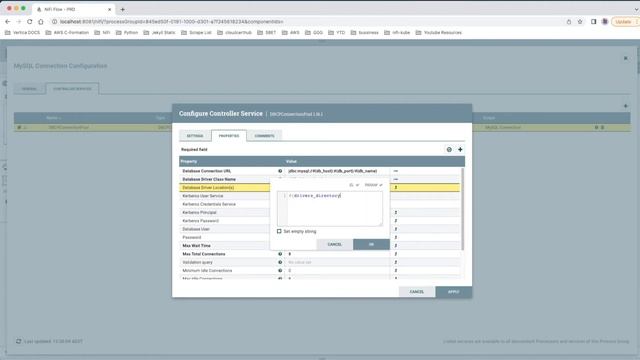Close the NiFi Flow browser tab
Viewport: 640px width, 360px height.
[109, 9]
